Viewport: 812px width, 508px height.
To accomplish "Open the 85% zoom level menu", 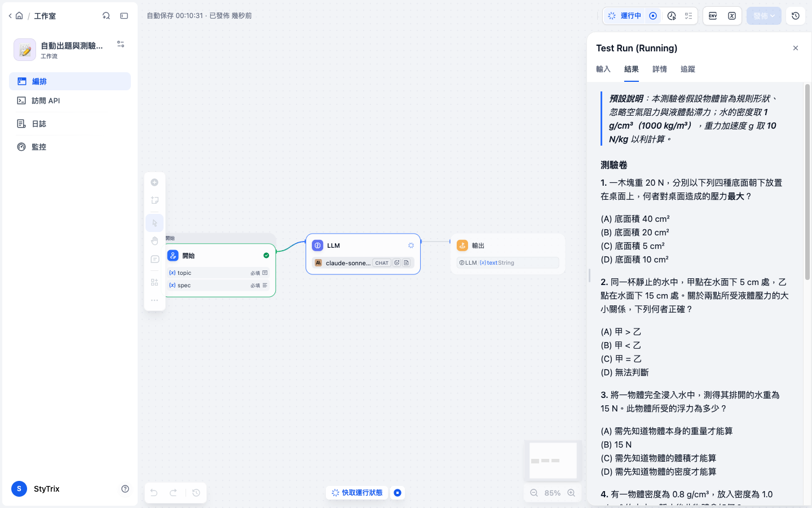I will coord(553,493).
